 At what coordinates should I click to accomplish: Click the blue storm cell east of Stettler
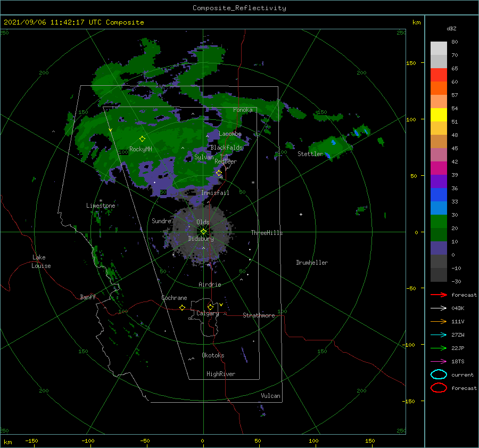[x=333, y=142]
